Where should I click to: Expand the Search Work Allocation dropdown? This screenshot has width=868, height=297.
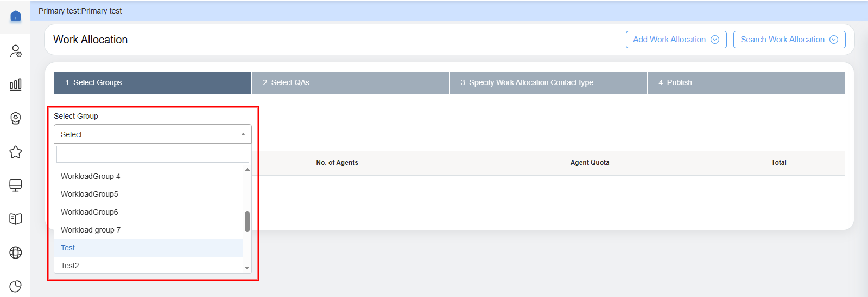point(789,40)
